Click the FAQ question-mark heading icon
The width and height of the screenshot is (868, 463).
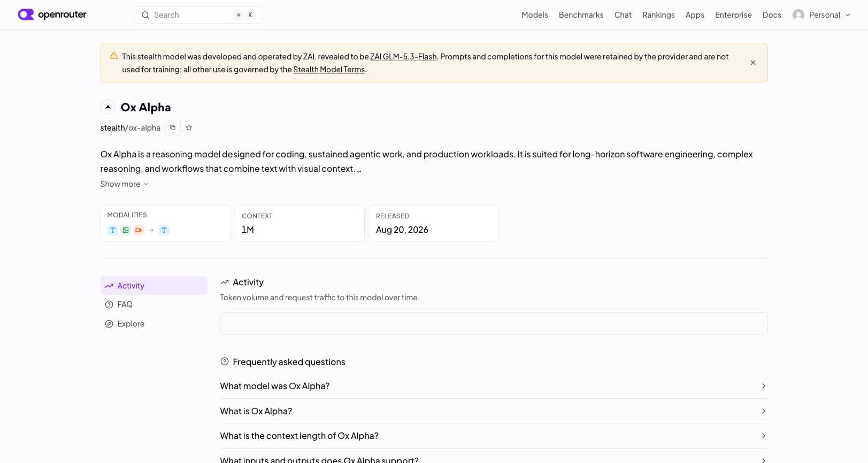[x=225, y=361]
